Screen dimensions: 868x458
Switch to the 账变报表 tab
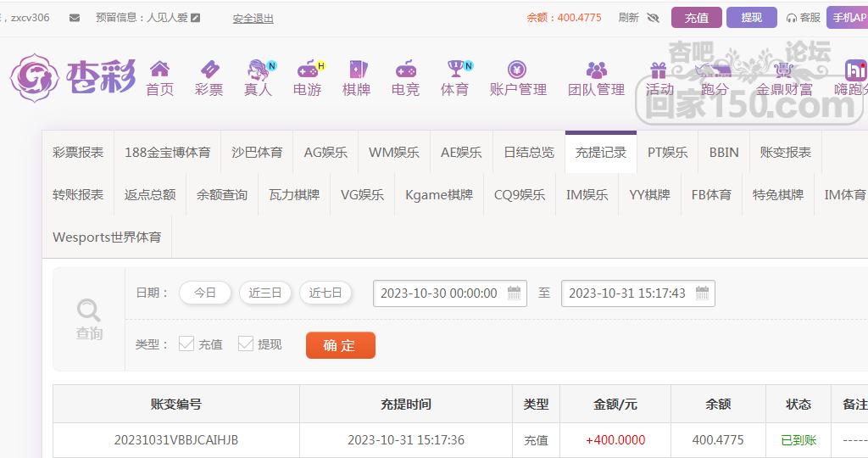tap(785, 153)
